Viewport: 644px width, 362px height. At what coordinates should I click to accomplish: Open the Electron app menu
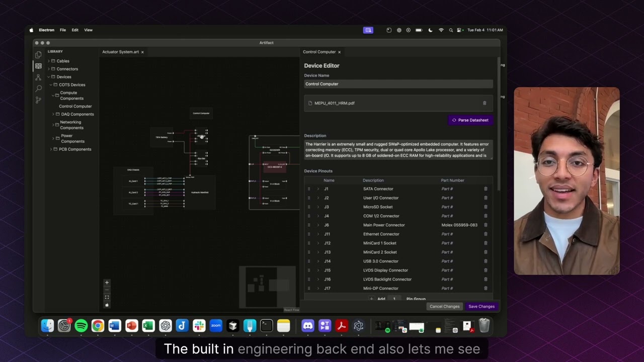tap(46, 30)
